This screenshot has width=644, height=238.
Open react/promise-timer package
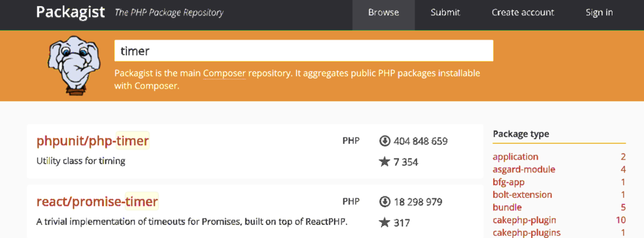(x=97, y=202)
